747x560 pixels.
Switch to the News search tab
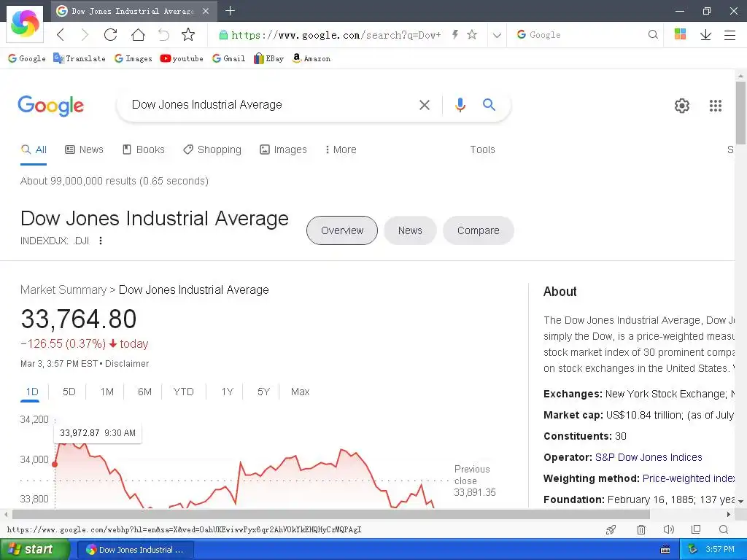pyautogui.click(x=84, y=149)
